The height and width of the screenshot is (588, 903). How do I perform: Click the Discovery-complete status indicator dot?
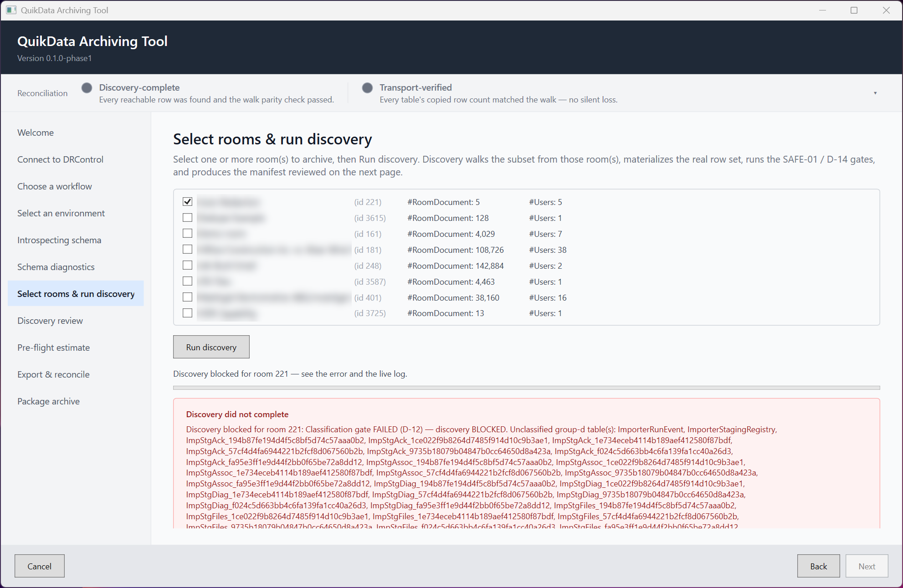pyautogui.click(x=87, y=88)
